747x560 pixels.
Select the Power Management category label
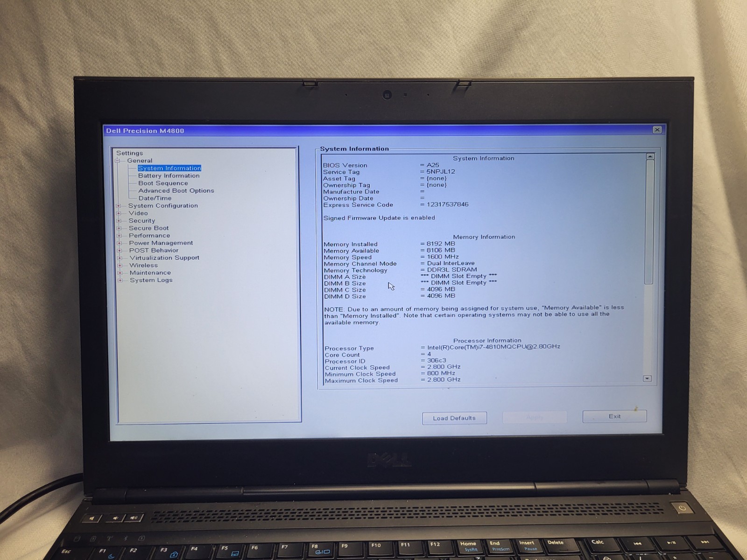pos(161,243)
